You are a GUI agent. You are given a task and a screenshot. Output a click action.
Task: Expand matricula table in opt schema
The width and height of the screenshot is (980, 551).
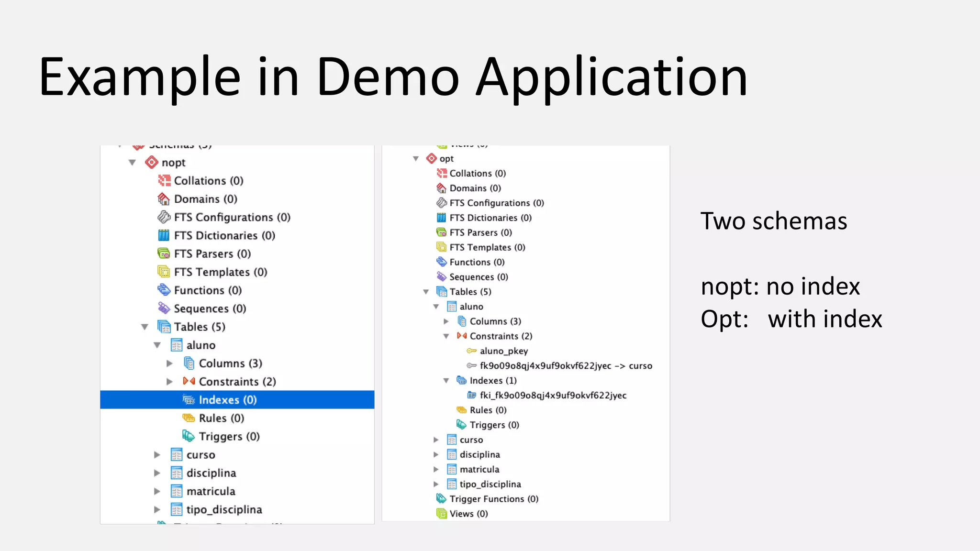pyautogui.click(x=436, y=469)
